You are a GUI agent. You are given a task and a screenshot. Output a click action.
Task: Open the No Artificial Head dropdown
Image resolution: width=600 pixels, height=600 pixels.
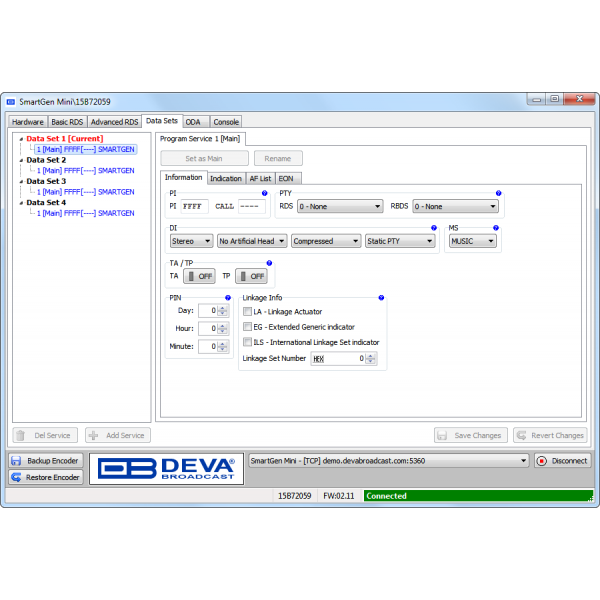(252, 241)
